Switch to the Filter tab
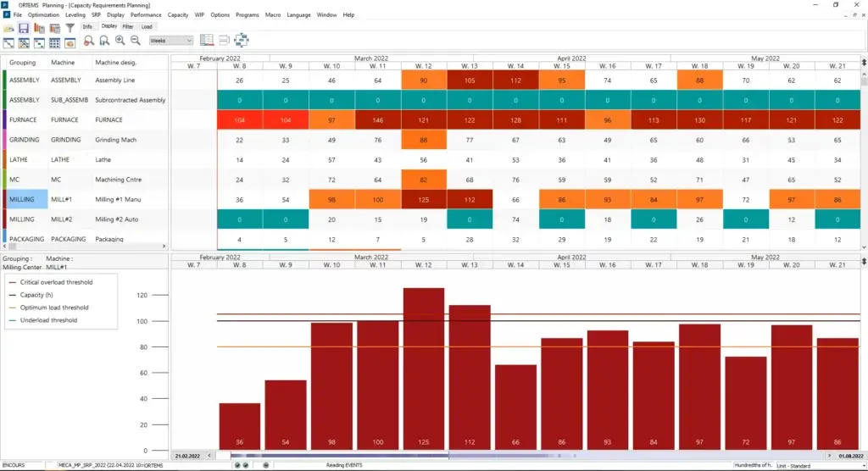868x471 pixels. [128, 26]
